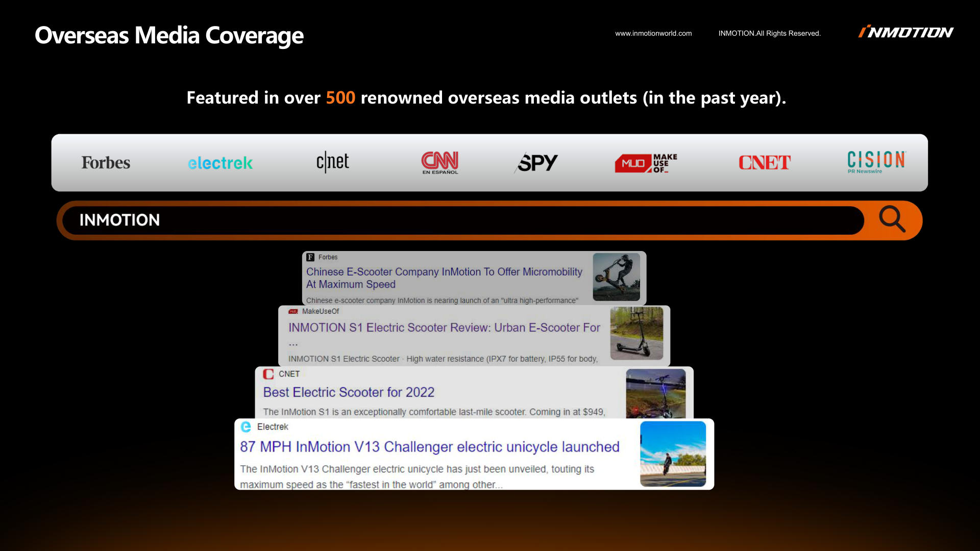Click the CNN En Español logo

(x=440, y=163)
